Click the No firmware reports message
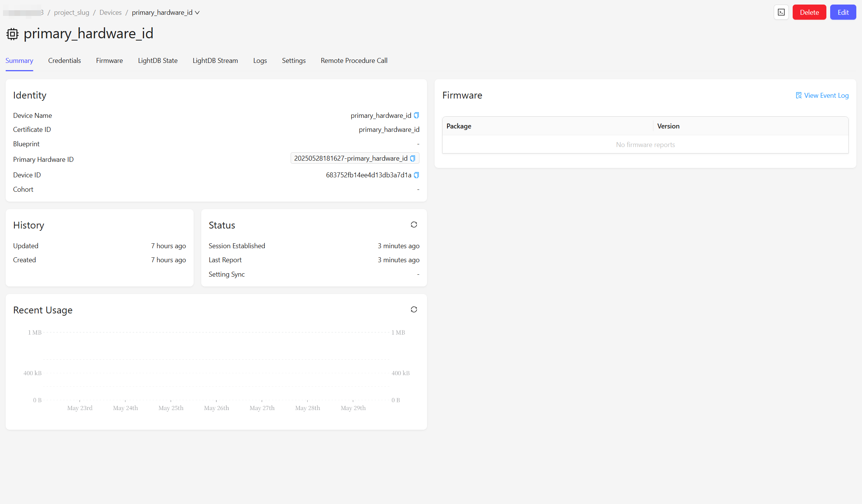Screen dimensions: 862x504 645,145
